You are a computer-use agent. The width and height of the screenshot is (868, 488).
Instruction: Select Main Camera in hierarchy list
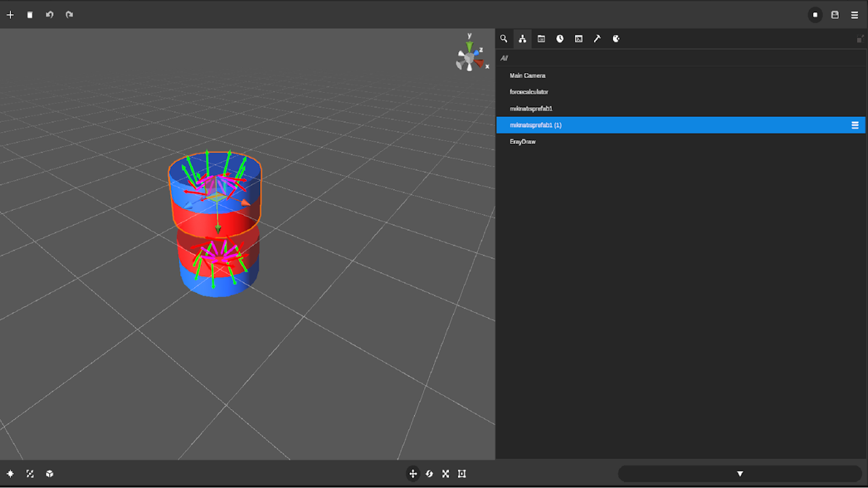coord(527,76)
